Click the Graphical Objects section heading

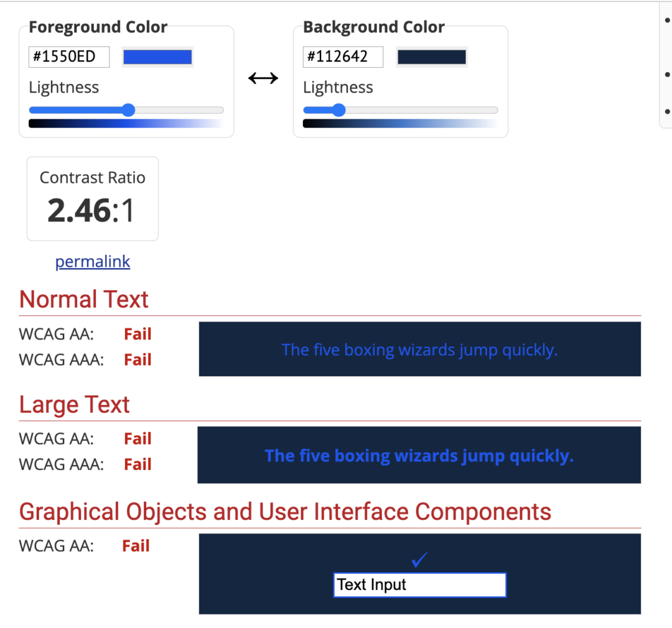point(285,511)
